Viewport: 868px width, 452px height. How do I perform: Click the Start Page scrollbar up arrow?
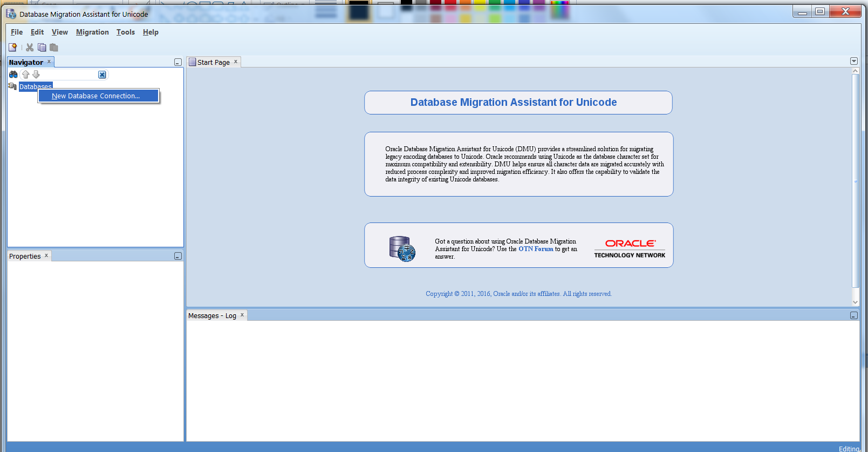click(x=855, y=71)
